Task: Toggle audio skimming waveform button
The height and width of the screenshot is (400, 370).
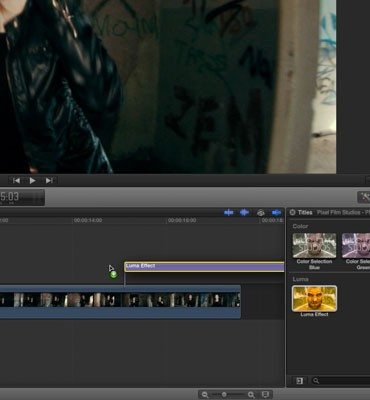Action: [244, 213]
